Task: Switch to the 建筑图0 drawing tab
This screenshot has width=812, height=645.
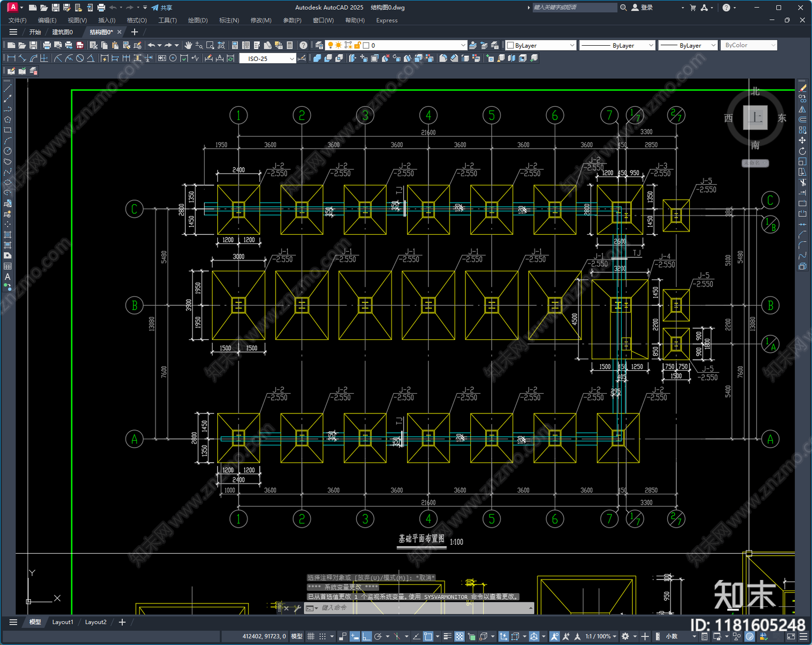Action: pyautogui.click(x=62, y=32)
